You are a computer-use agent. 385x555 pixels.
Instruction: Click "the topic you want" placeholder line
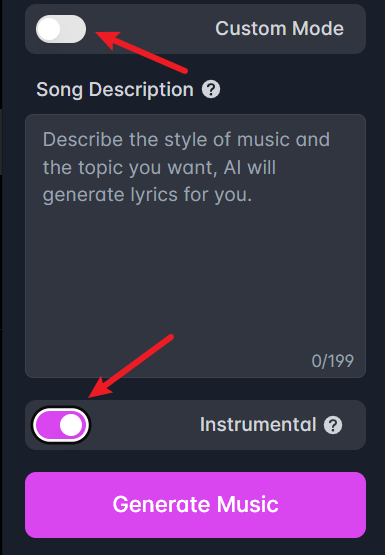click(x=130, y=167)
